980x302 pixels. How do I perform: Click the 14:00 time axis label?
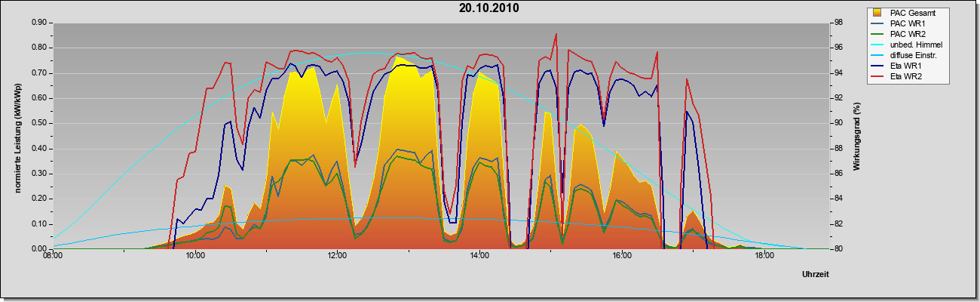tap(480, 255)
